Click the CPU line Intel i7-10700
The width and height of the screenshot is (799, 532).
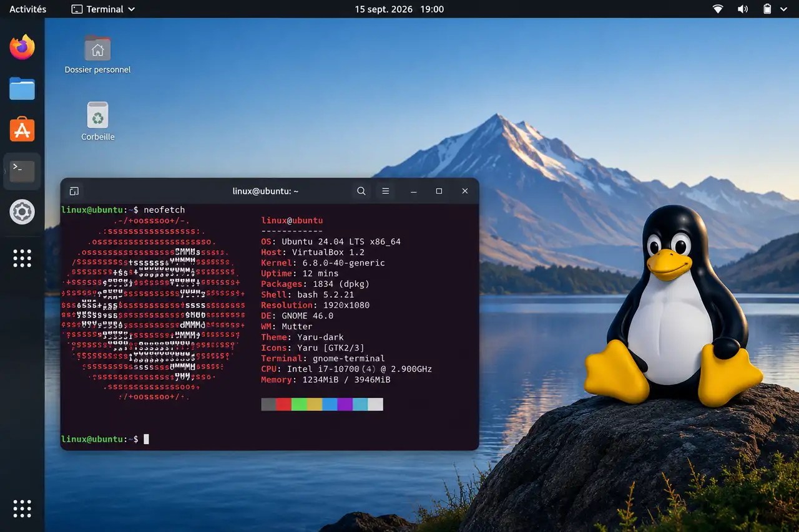point(346,369)
